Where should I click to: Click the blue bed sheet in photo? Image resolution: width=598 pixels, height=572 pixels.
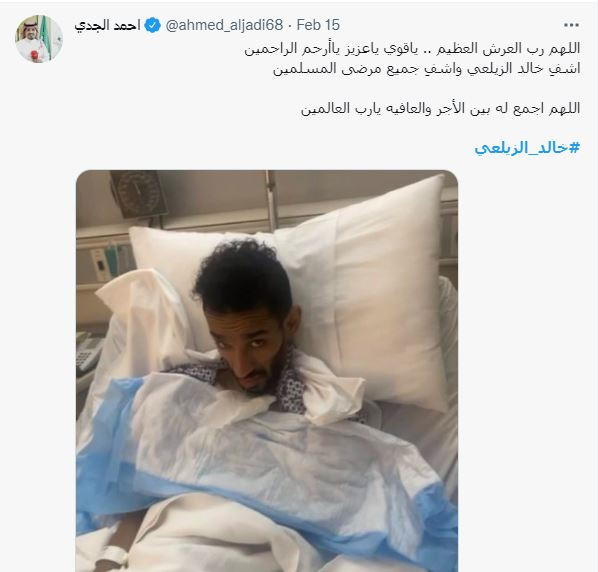click(x=267, y=458)
